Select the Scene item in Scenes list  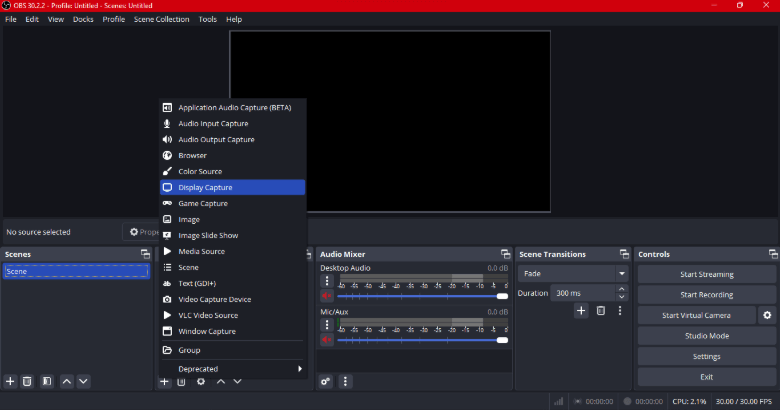(76, 271)
